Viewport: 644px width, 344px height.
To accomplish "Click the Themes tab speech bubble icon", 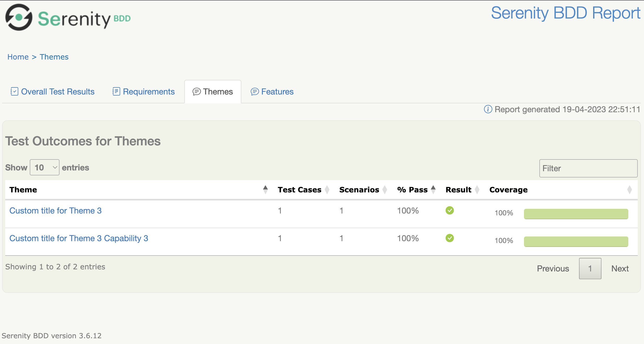I will click(x=196, y=92).
